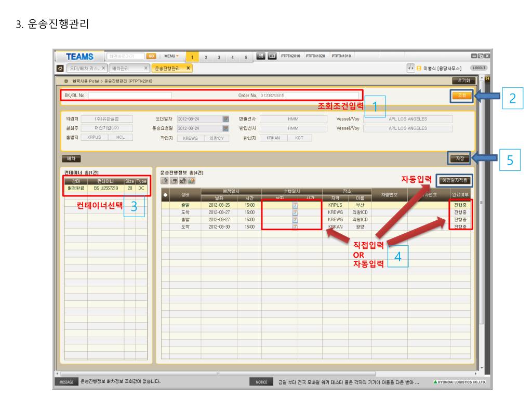Click the second icon in 운송진행정보 toolbar
The height and width of the screenshot is (399, 532).
point(174,181)
